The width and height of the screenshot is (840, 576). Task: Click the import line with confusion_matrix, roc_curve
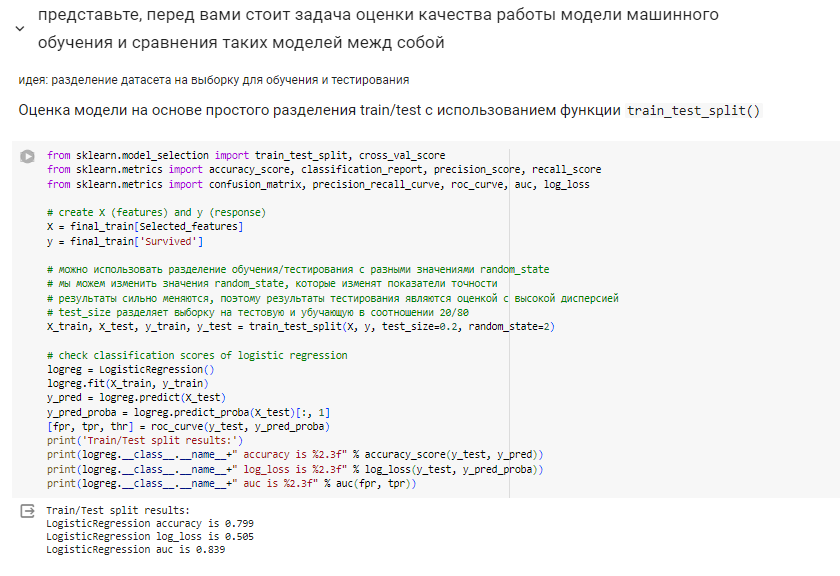pos(318,184)
